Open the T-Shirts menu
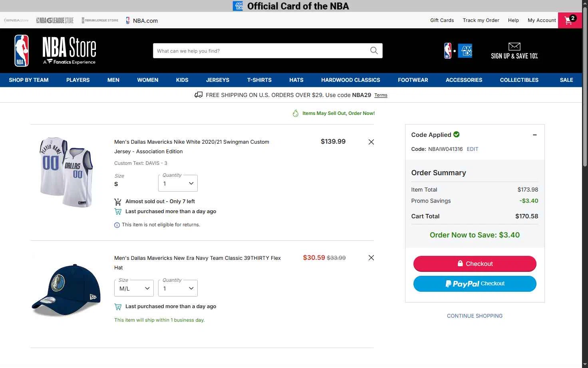The image size is (588, 368). (x=259, y=80)
